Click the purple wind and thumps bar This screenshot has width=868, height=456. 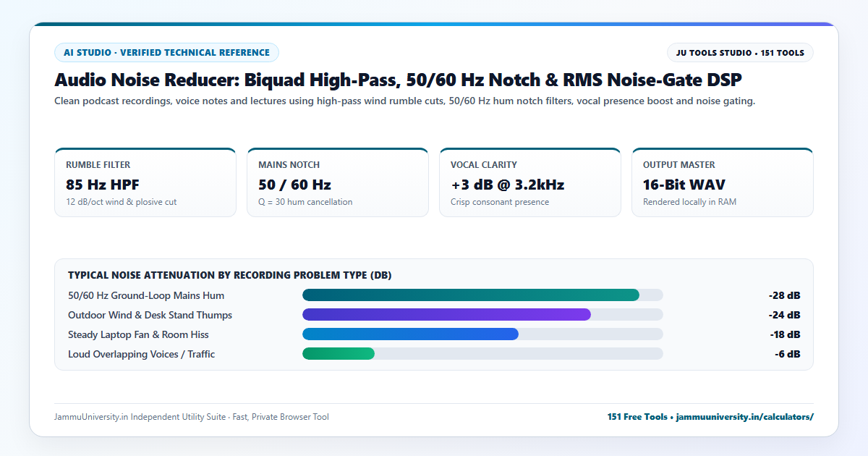coord(446,315)
